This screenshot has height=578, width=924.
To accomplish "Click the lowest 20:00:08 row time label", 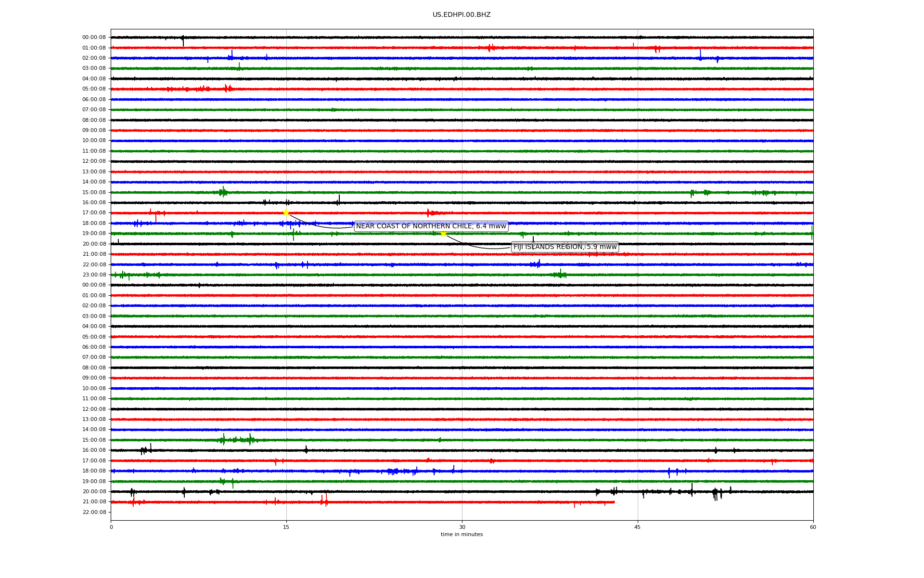I will (x=94, y=491).
